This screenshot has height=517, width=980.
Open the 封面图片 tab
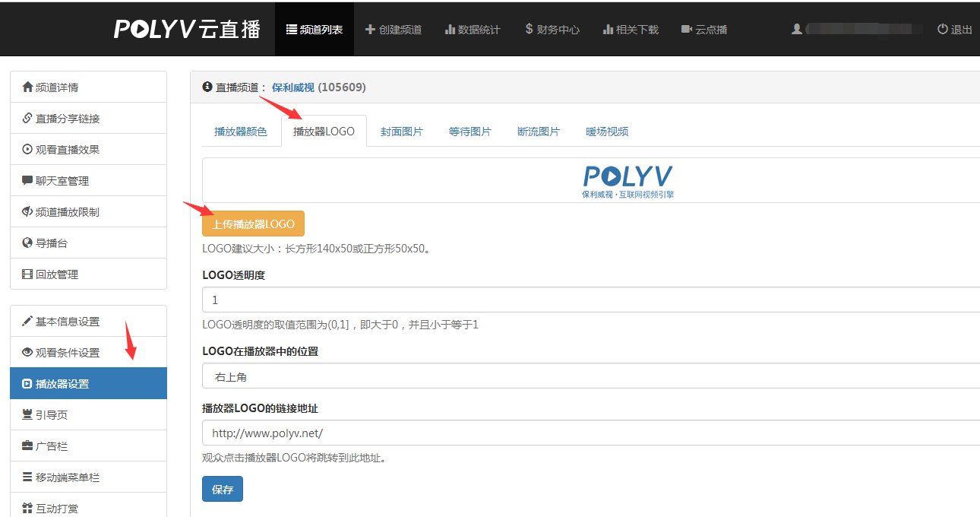click(x=402, y=132)
